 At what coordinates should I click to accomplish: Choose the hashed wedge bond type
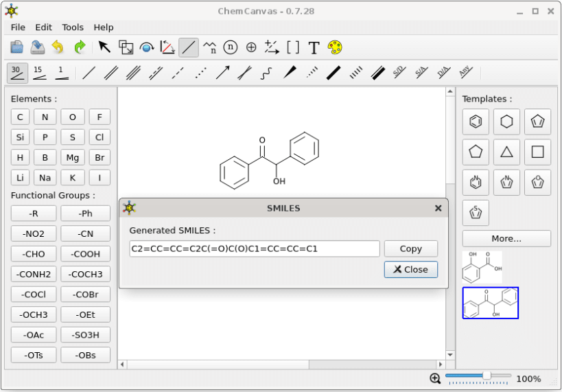(312, 73)
